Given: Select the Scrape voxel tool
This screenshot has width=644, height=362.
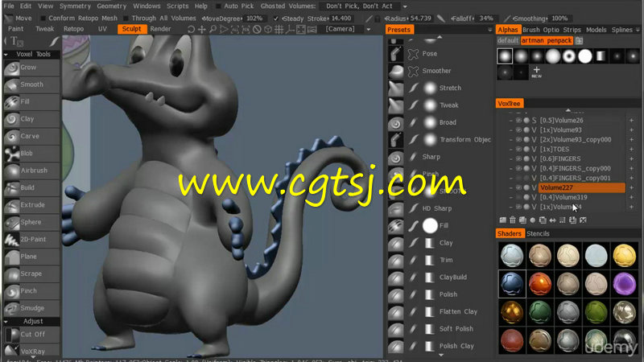Looking at the screenshot, I should click(x=31, y=274).
